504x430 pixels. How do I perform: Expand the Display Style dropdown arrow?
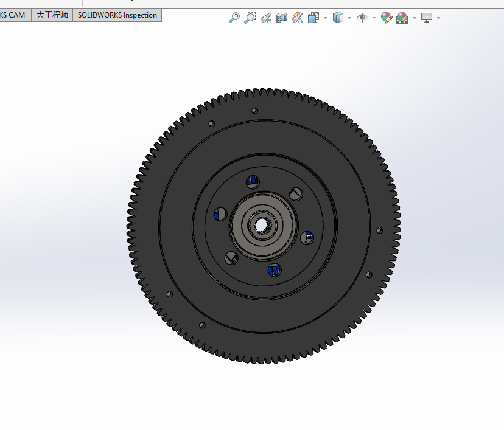point(350,18)
